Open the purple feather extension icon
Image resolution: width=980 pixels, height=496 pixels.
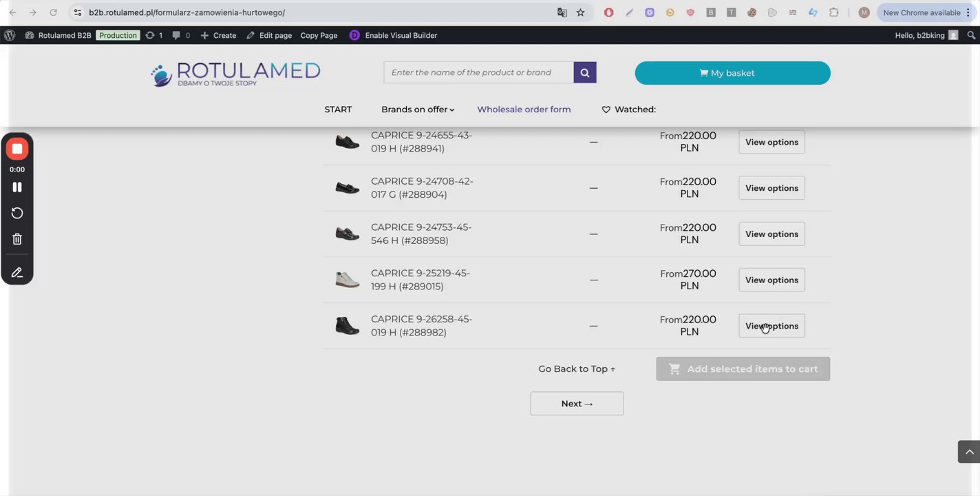click(x=629, y=12)
